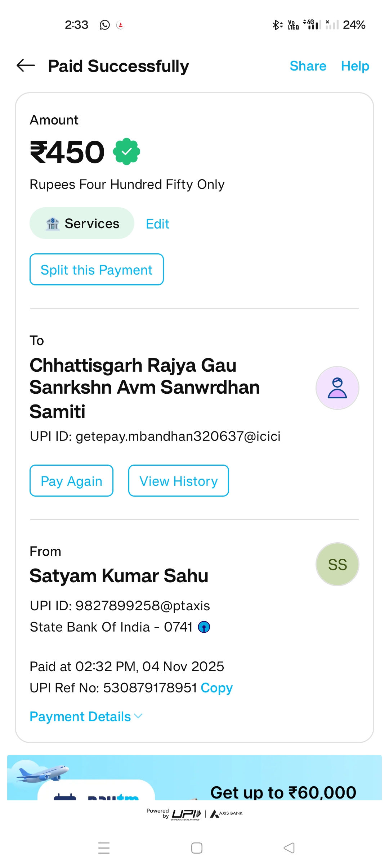389x868 pixels.
Task: Tap the green verified checkmark badge
Action: point(126,152)
